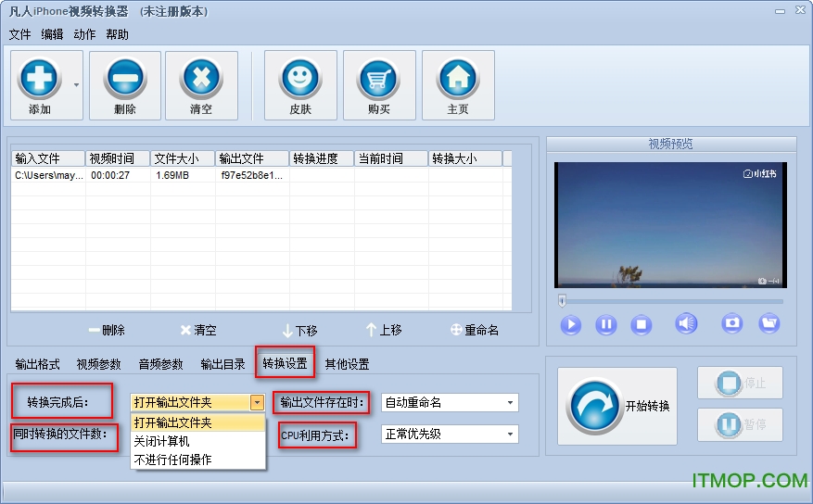Click the 删除 button below the file list
The width and height of the screenshot is (813, 504).
click(x=107, y=330)
